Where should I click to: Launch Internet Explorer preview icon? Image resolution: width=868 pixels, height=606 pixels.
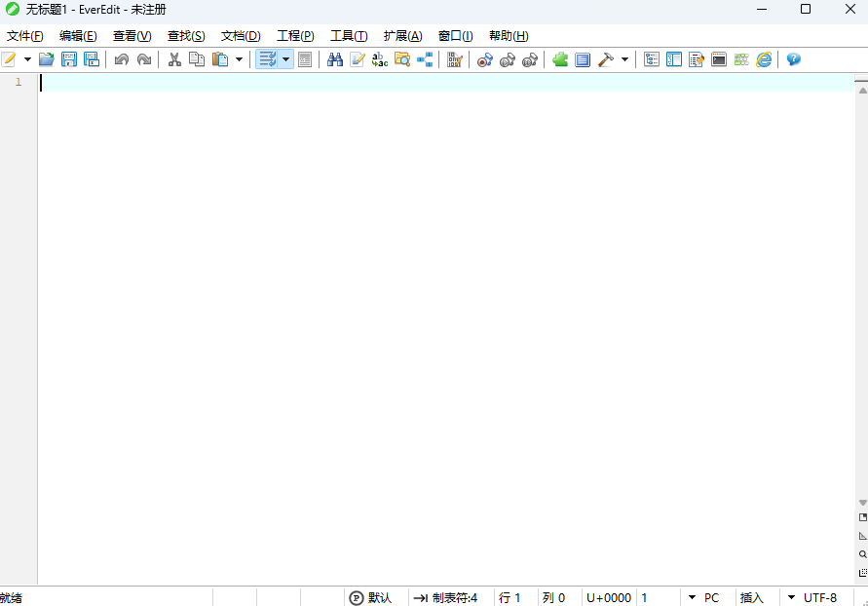pyautogui.click(x=765, y=58)
